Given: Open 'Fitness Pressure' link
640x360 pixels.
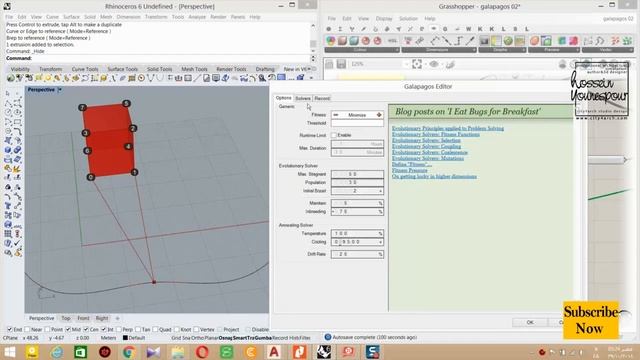Looking at the screenshot, I should [x=410, y=170].
